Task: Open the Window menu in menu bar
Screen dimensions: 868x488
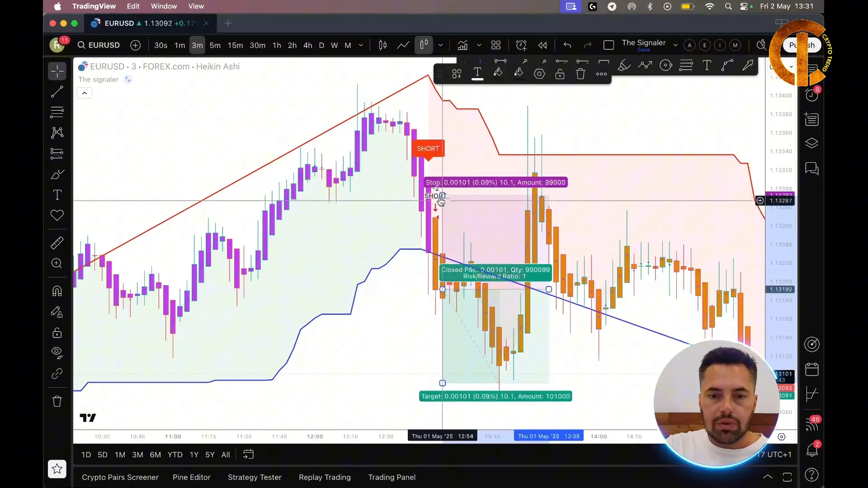Action: (x=164, y=6)
